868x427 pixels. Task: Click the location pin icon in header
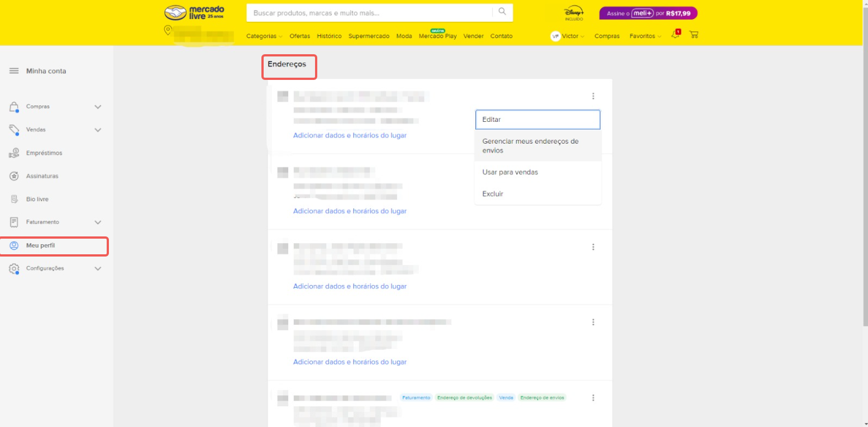168,30
